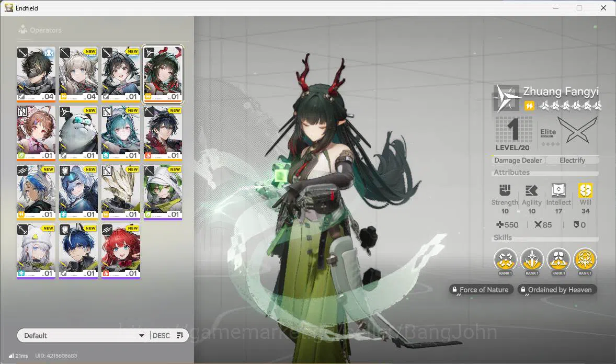The width and height of the screenshot is (616, 364).
Task: Select the green-haired white-hooded operator card
Action: (x=163, y=192)
